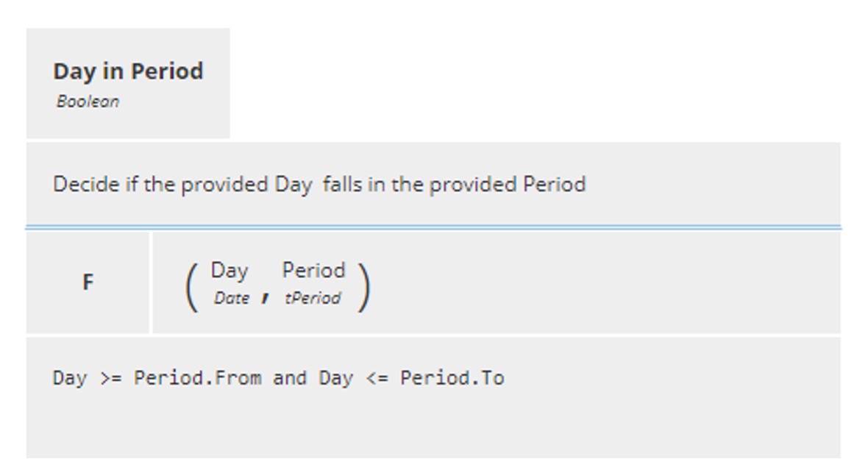Click the closing parenthesis of parameters

[363, 288]
